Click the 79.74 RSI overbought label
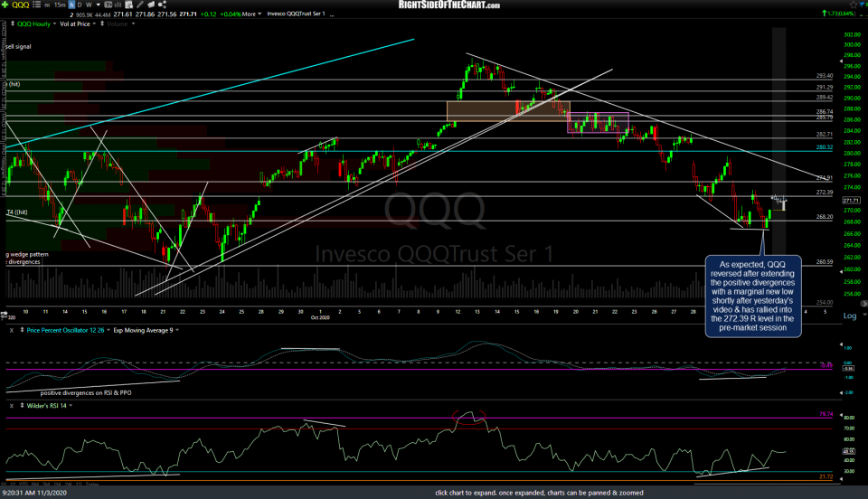This screenshot has width=868, height=499. [826, 414]
